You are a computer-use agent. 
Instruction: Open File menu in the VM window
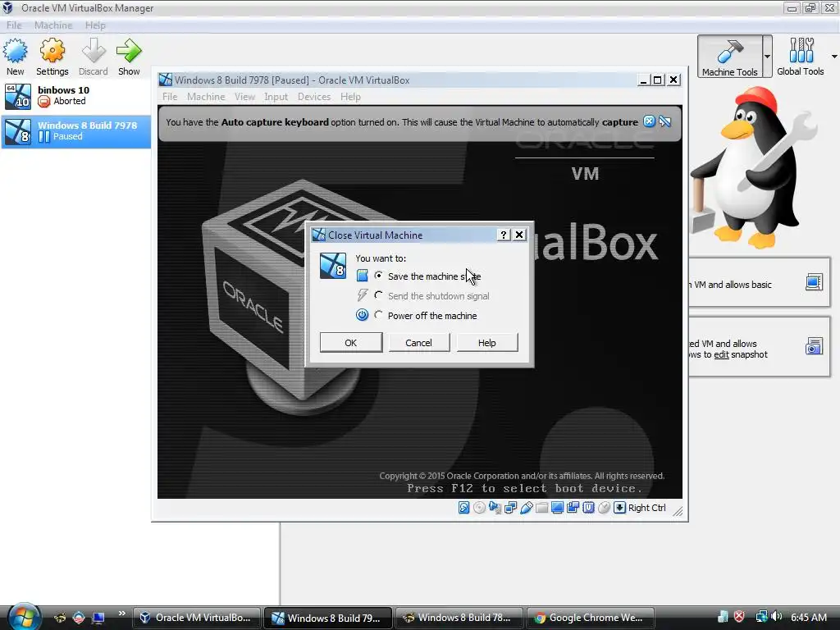[170, 97]
